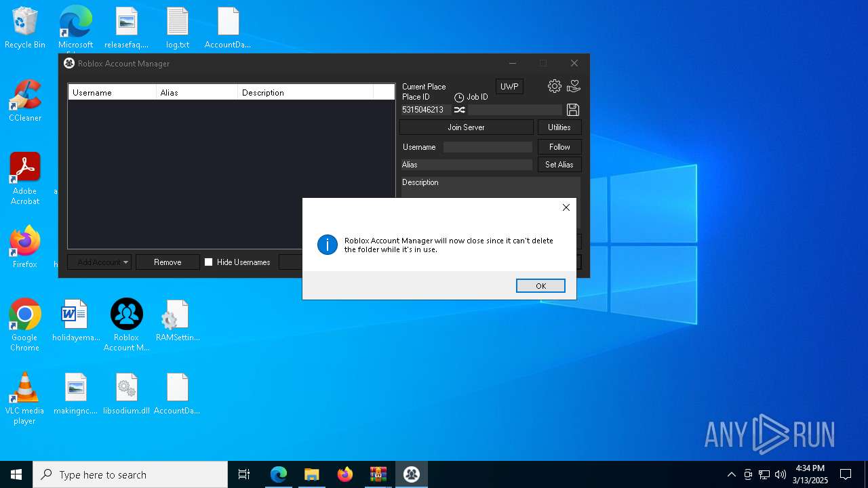
Task: Open the Utilities button
Action: [559, 127]
